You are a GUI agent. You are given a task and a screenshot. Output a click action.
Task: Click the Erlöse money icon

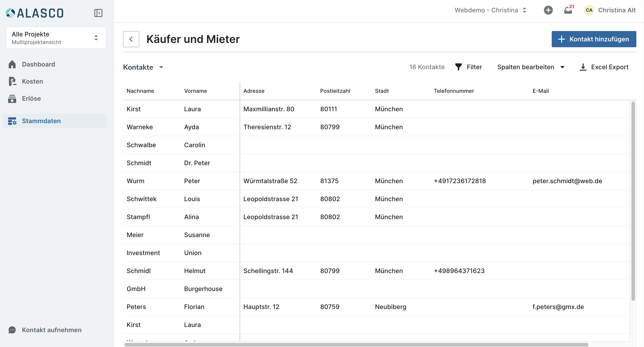click(x=12, y=99)
